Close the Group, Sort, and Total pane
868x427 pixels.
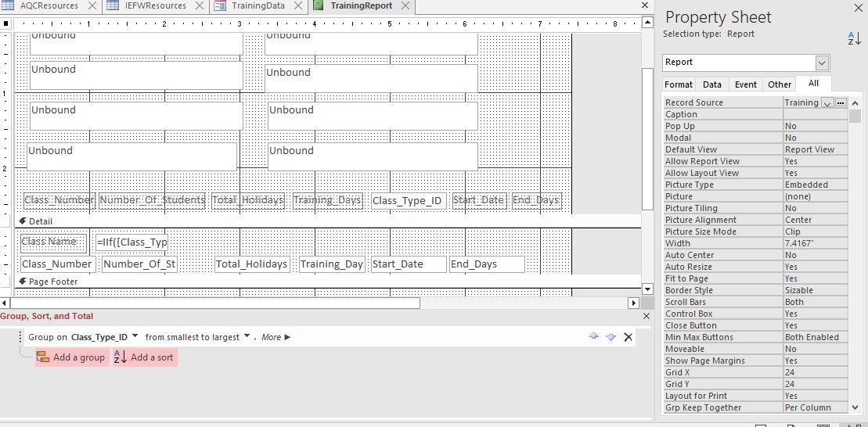646,316
